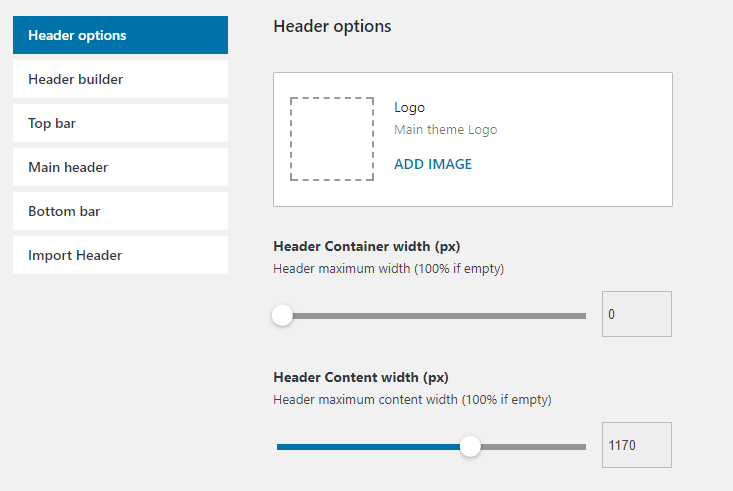Focus the Content width field showing 1170

pyautogui.click(x=635, y=445)
